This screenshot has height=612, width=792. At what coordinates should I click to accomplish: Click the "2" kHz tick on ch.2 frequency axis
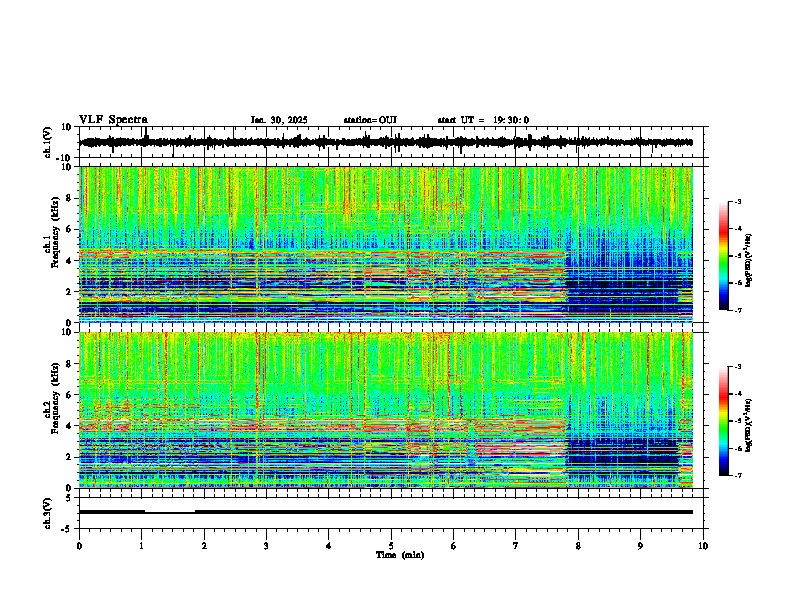click(70, 457)
